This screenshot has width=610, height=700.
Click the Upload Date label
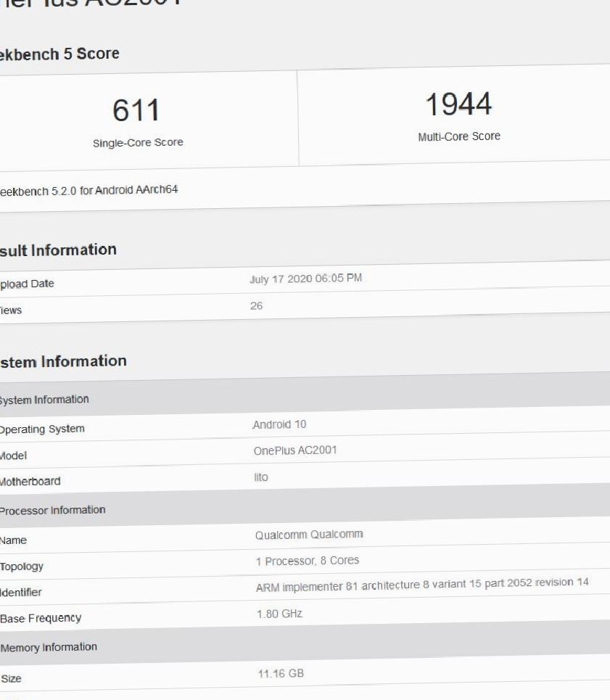click(x=27, y=284)
